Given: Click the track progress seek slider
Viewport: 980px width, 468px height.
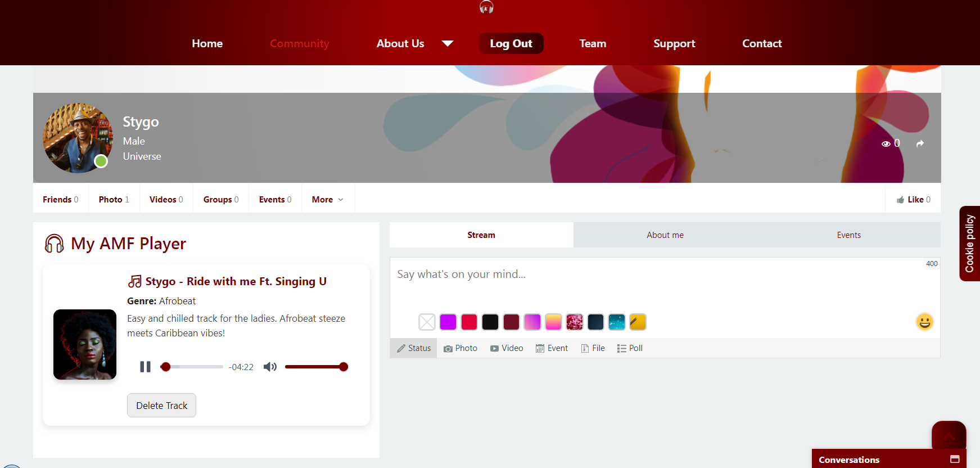Looking at the screenshot, I should click(192, 367).
